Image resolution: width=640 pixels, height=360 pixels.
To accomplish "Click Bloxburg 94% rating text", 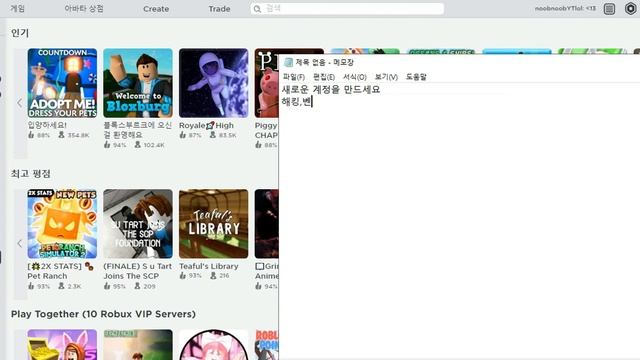I will 115,145.
